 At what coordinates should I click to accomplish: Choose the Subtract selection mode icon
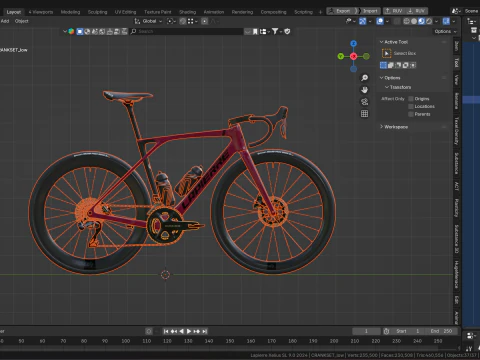tap(398, 65)
